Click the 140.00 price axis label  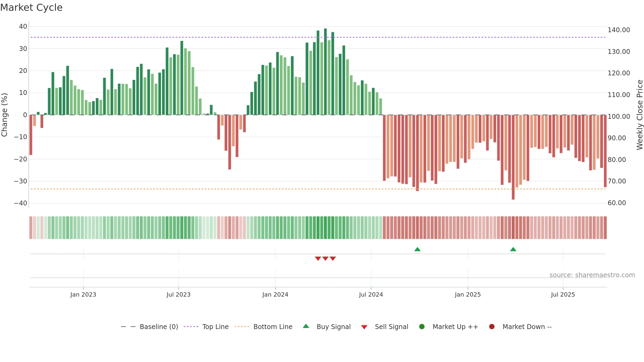click(x=619, y=30)
